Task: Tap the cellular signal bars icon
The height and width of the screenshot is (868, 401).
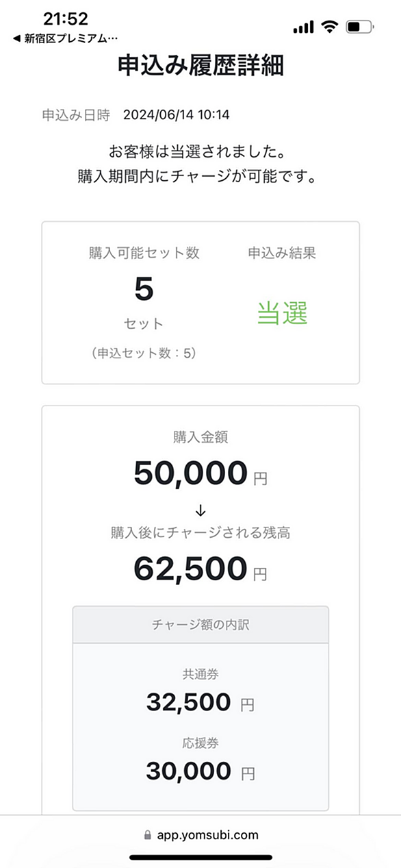Action: point(303,27)
